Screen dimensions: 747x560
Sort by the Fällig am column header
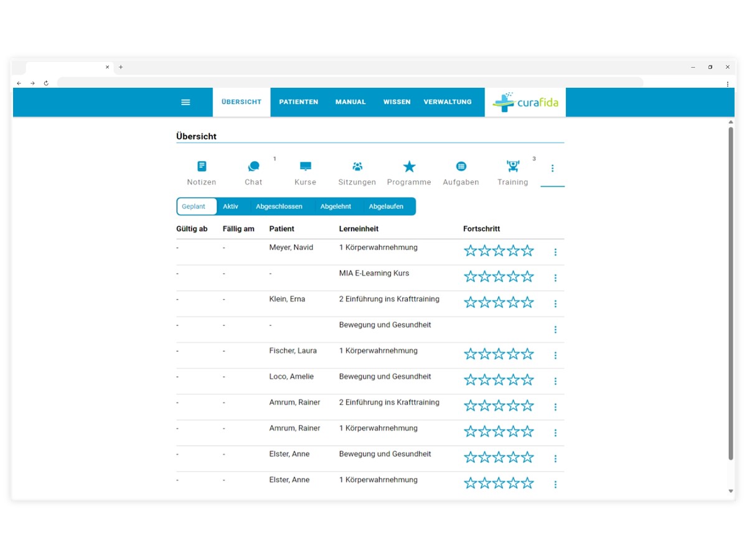(238, 229)
